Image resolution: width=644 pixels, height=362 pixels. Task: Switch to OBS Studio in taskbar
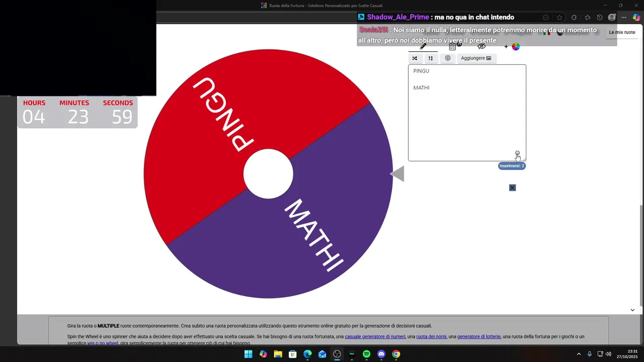point(337,354)
